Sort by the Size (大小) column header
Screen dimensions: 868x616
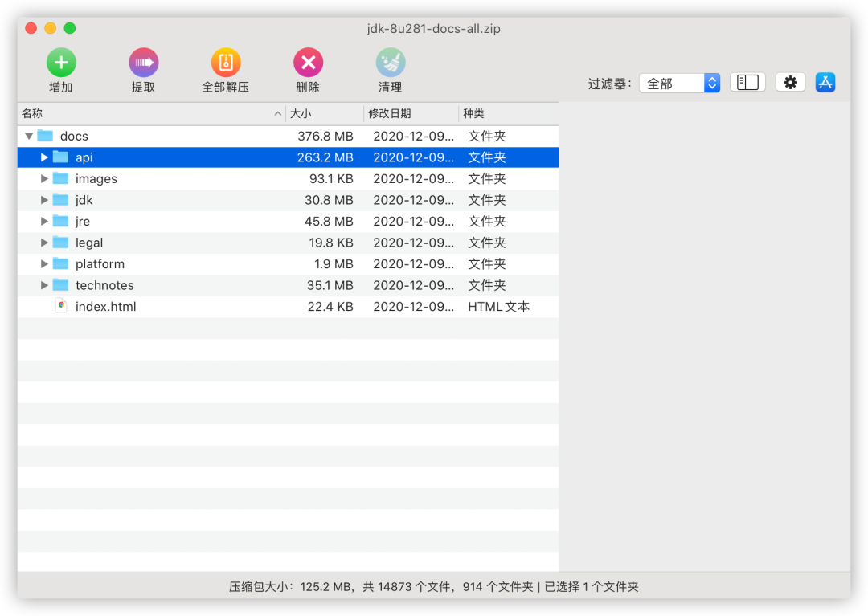pos(325,114)
